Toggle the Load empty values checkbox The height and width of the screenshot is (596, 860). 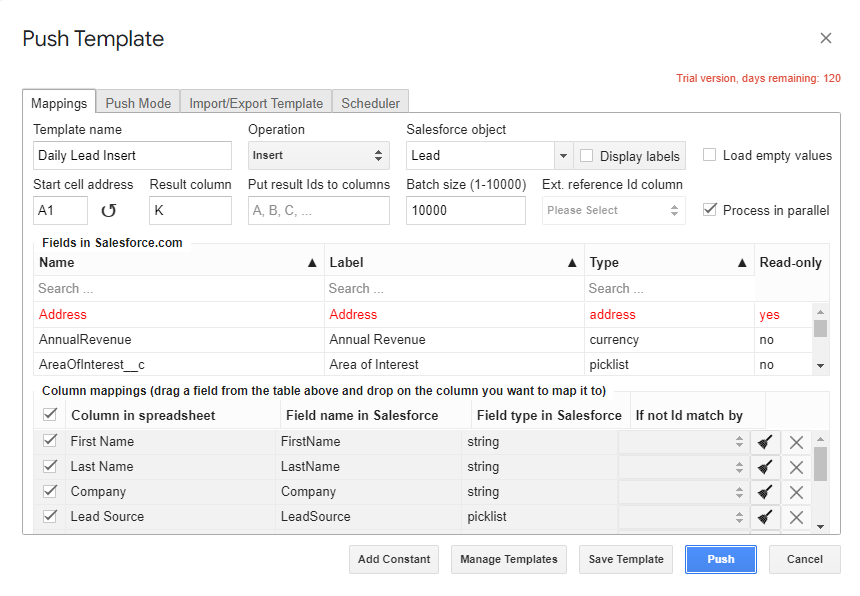click(710, 155)
